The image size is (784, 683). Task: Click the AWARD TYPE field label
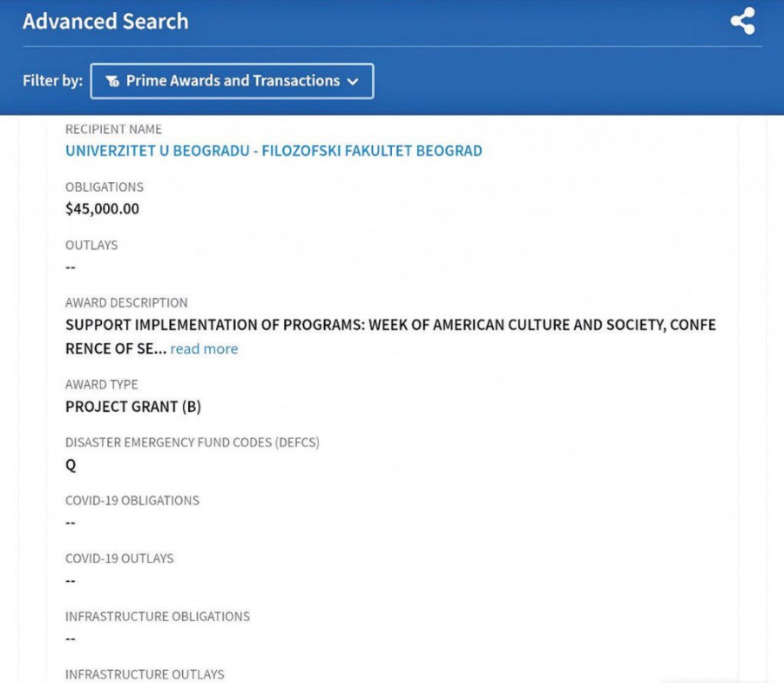pos(101,384)
